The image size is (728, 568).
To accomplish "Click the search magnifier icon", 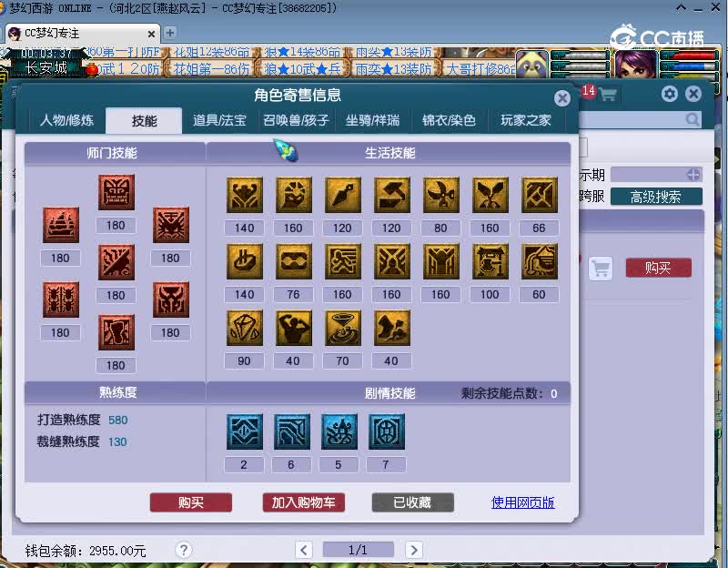I will pos(693,119).
